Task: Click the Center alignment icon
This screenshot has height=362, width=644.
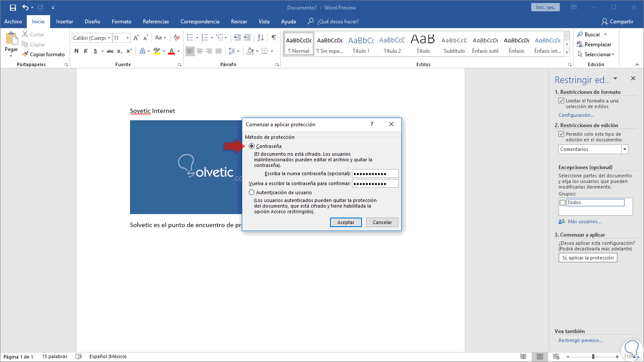Action: (x=200, y=51)
